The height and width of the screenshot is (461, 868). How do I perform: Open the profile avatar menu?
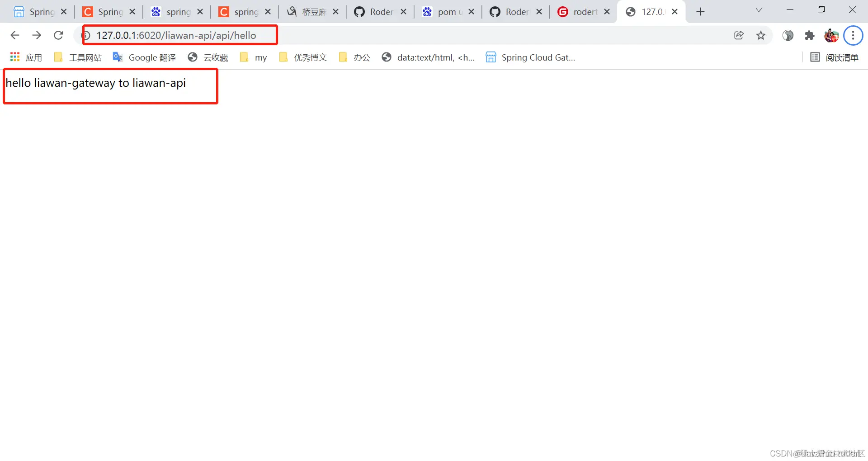pyautogui.click(x=831, y=35)
